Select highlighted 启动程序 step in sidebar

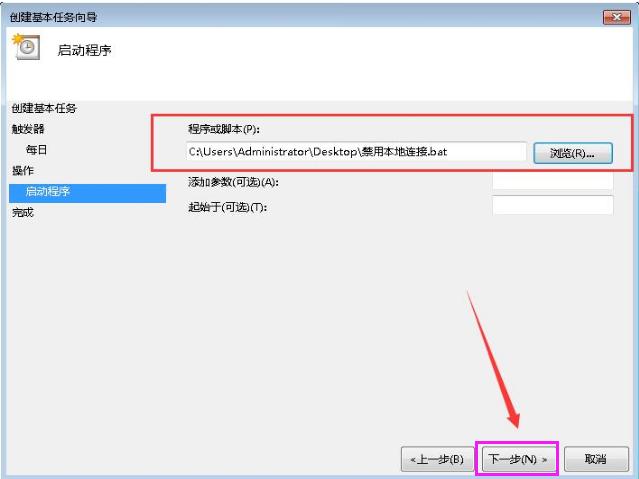tap(87, 192)
